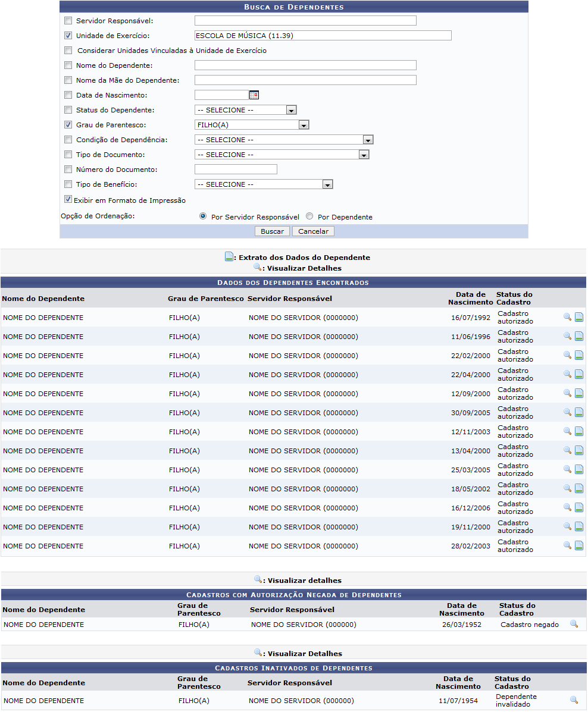588x712 pixels.
Task: Tick the Nome do Dependente checkbox
Action: [x=68, y=65]
